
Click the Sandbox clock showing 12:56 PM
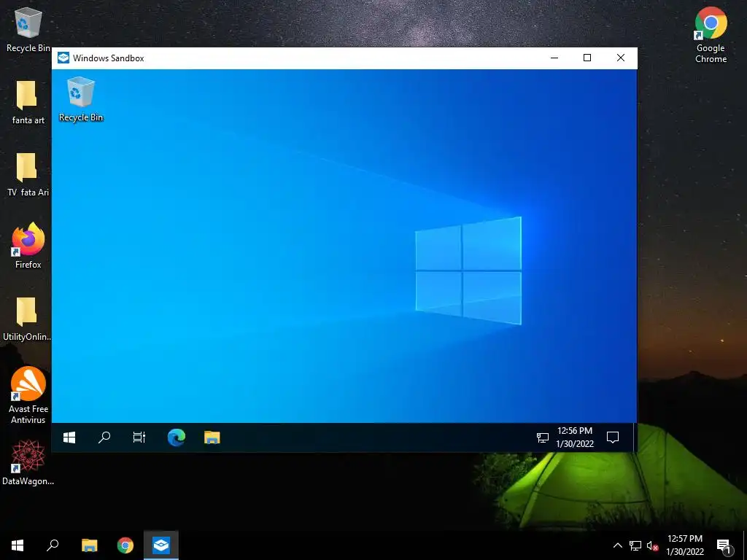[575, 437]
